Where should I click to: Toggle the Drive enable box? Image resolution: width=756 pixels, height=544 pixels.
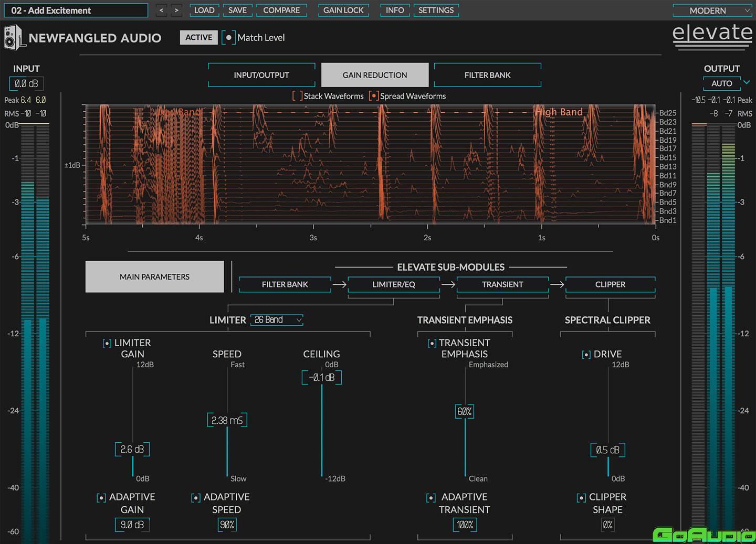click(586, 355)
